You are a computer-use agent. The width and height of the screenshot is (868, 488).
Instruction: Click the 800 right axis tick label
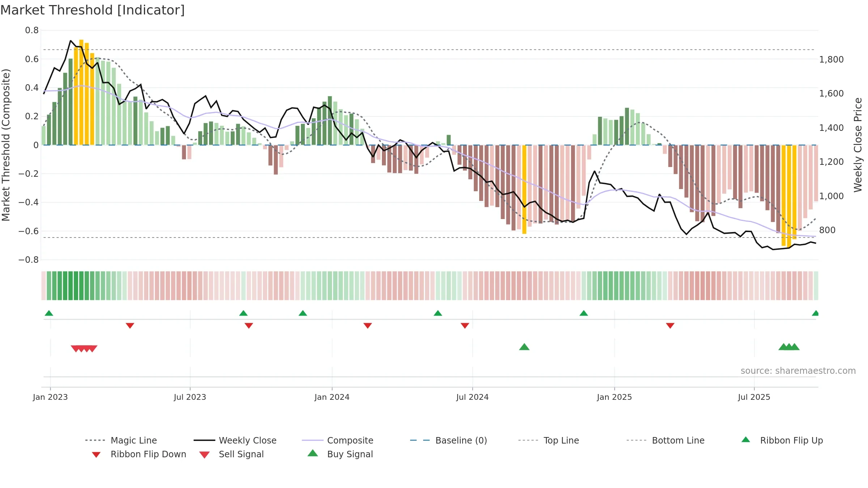[x=827, y=230]
